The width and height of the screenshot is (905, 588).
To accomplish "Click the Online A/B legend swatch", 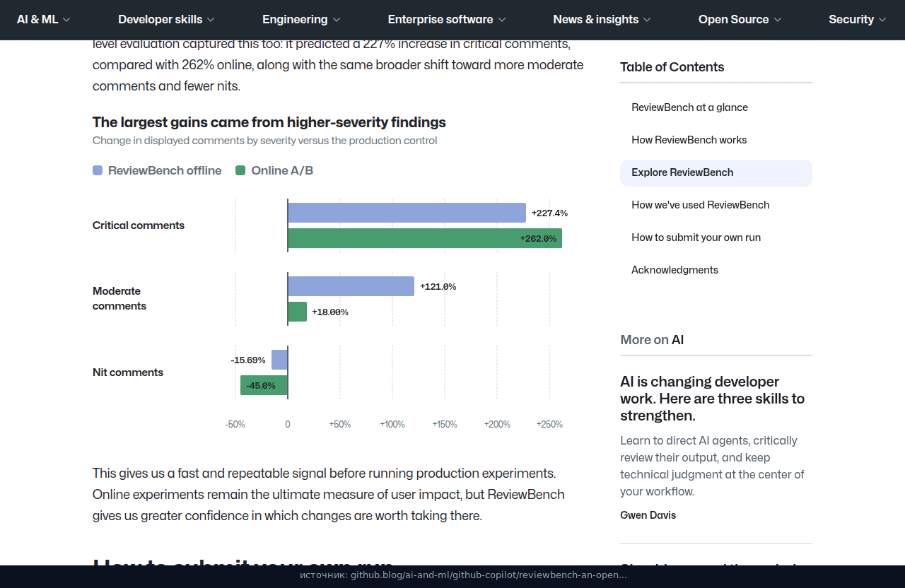I will [x=240, y=170].
